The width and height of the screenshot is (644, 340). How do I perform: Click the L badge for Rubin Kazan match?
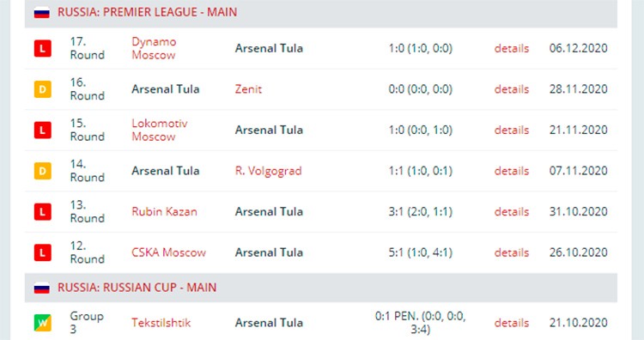coord(42,212)
